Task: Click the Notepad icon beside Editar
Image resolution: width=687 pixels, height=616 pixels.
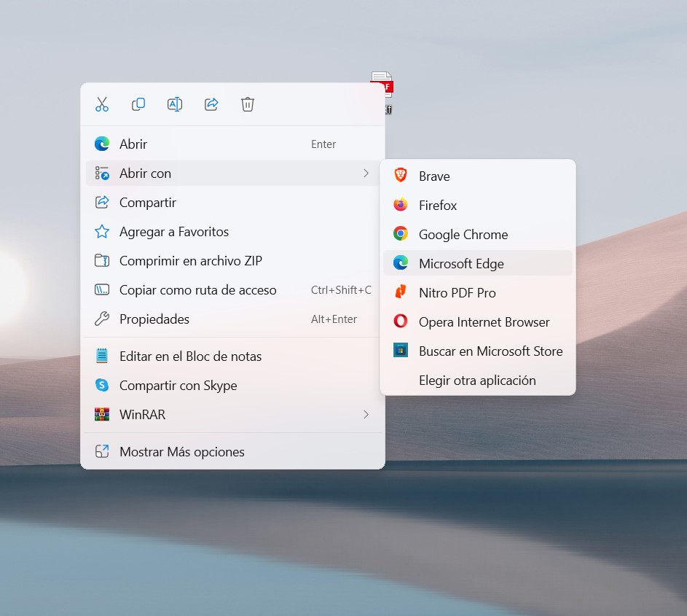Action: click(x=102, y=356)
